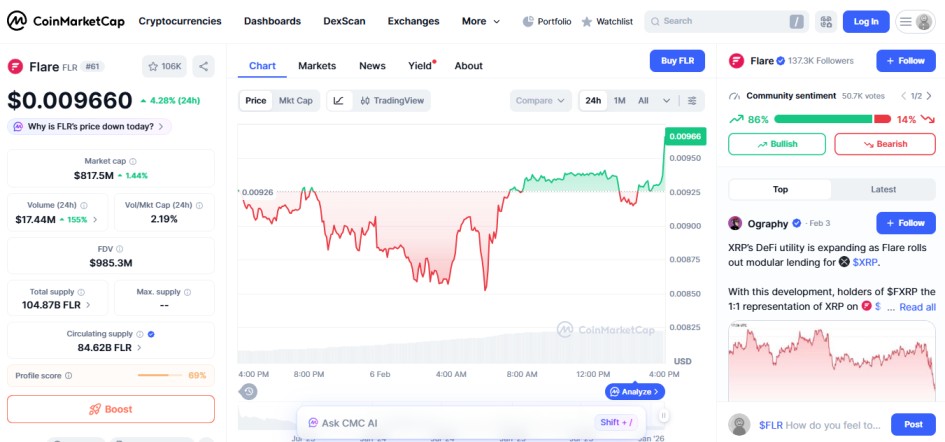Follow the Flare community account
Screen dimensions: 945x442
pyautogui.click(x=906, y=61)
